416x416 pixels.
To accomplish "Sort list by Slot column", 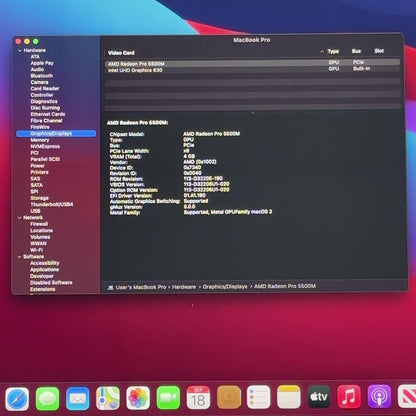I will (x=379, y=51).
